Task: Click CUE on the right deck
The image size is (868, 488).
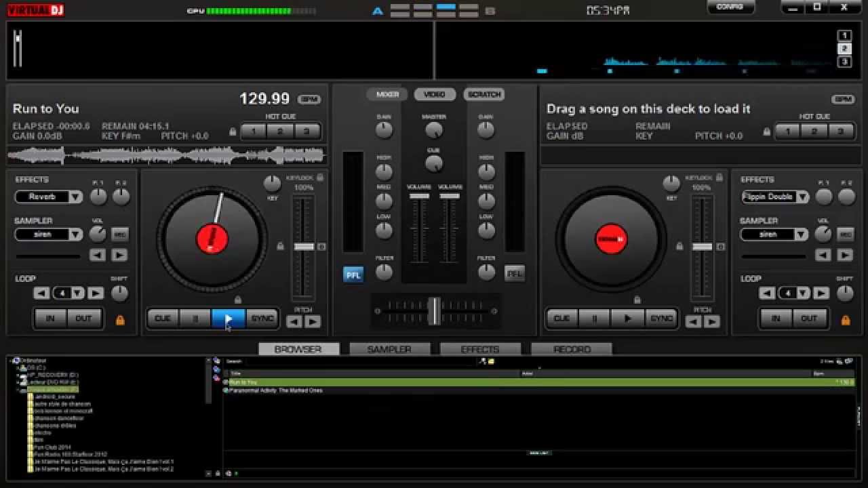Action: click(x=562, y=319)
